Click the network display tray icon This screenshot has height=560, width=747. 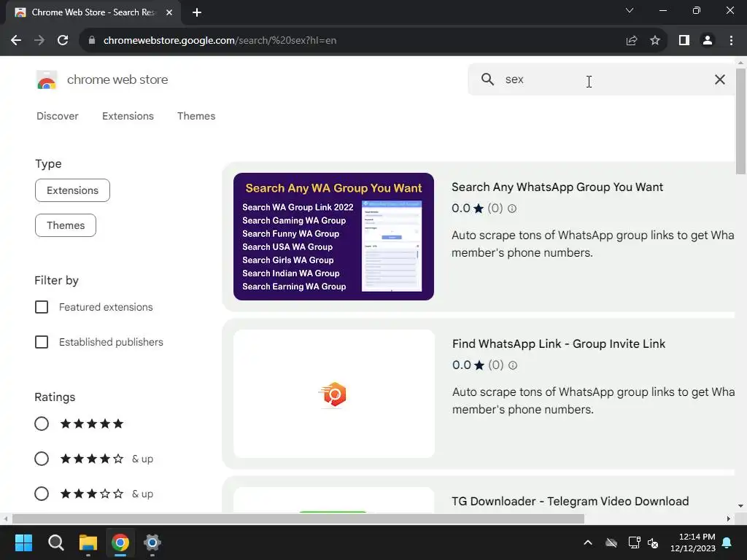click(x=634, y=542)
